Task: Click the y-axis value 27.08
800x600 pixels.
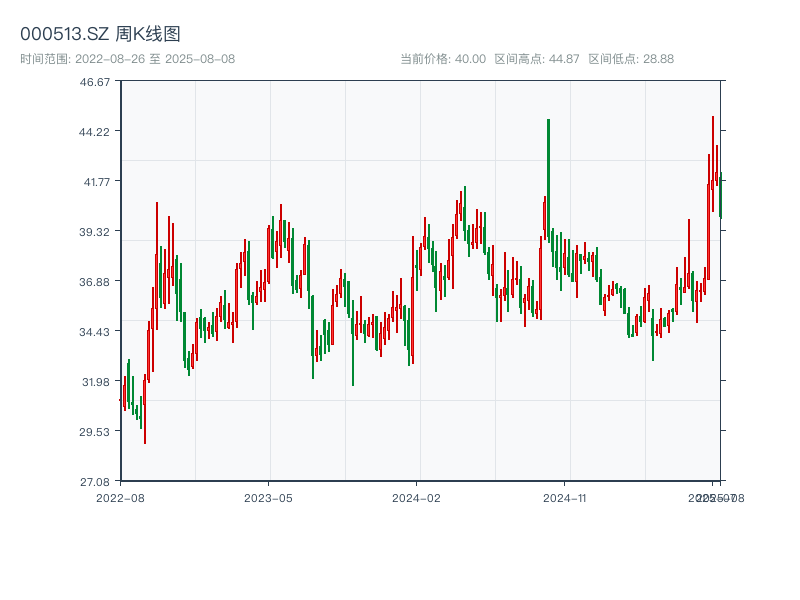Action: coord(94,482)
